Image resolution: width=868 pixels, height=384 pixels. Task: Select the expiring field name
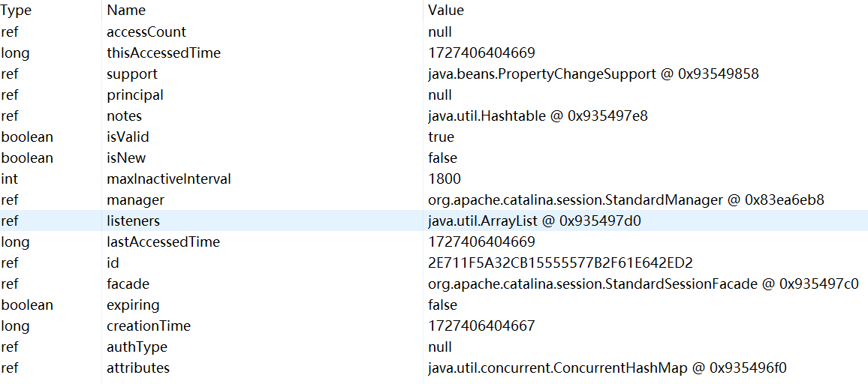pos(133,305)
